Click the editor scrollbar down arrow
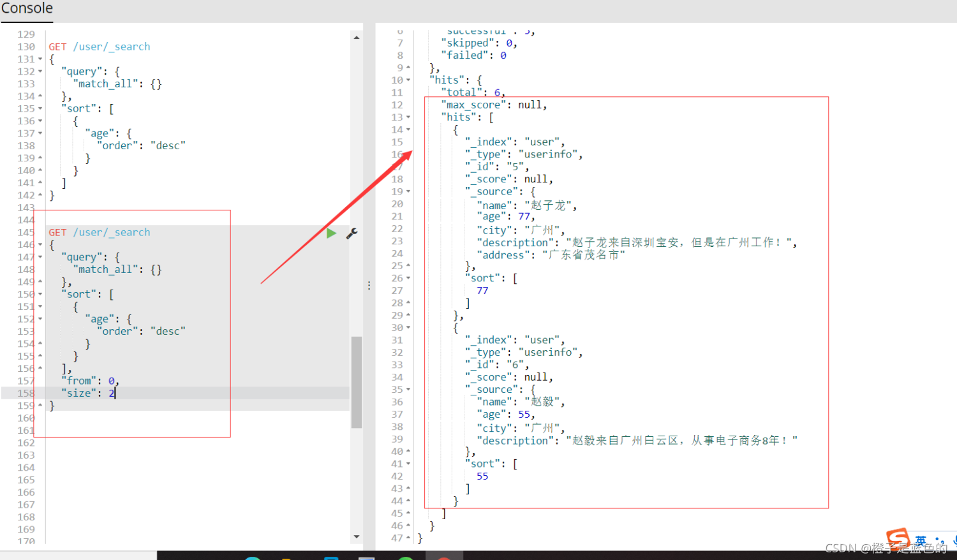 (x=357, y=537)
